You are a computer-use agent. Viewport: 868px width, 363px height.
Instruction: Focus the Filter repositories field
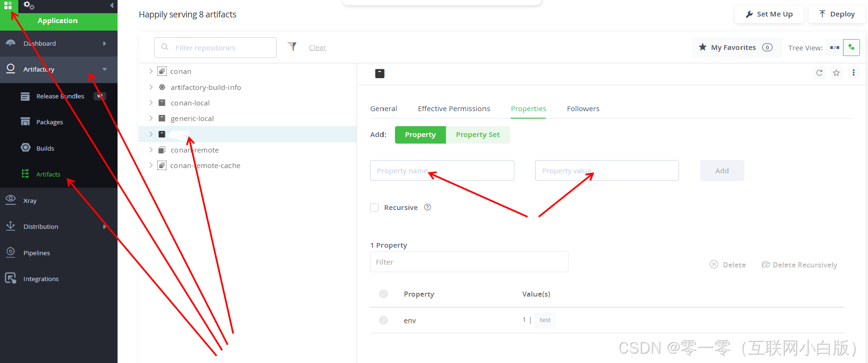215,48
